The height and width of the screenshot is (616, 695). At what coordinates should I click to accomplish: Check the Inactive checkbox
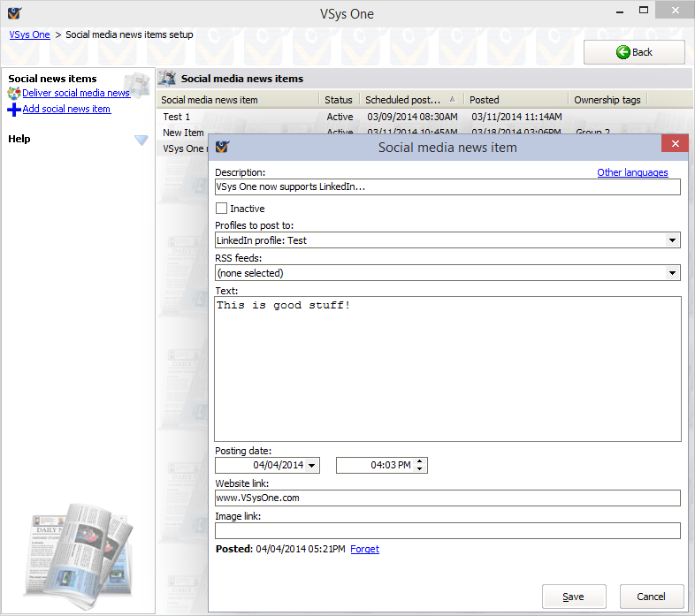click(x=221, y=209)
